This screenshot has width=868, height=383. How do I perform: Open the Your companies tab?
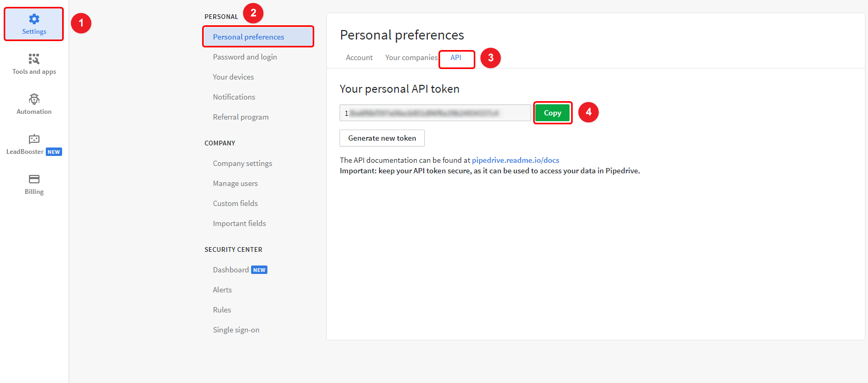tap(411, 57)
